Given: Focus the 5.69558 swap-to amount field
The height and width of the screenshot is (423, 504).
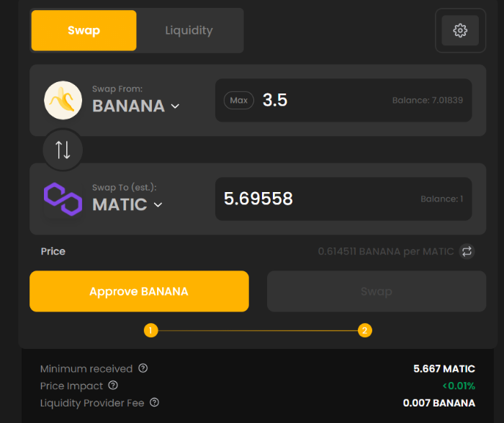Looking at the screenshot, I should pos(343,199).
